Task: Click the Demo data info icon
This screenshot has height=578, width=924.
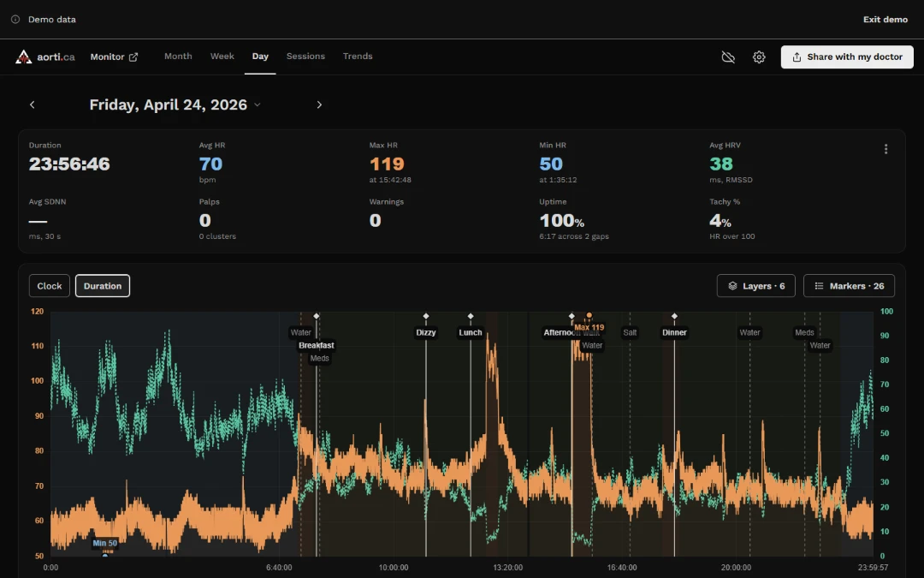Action: tap(15, 20)
